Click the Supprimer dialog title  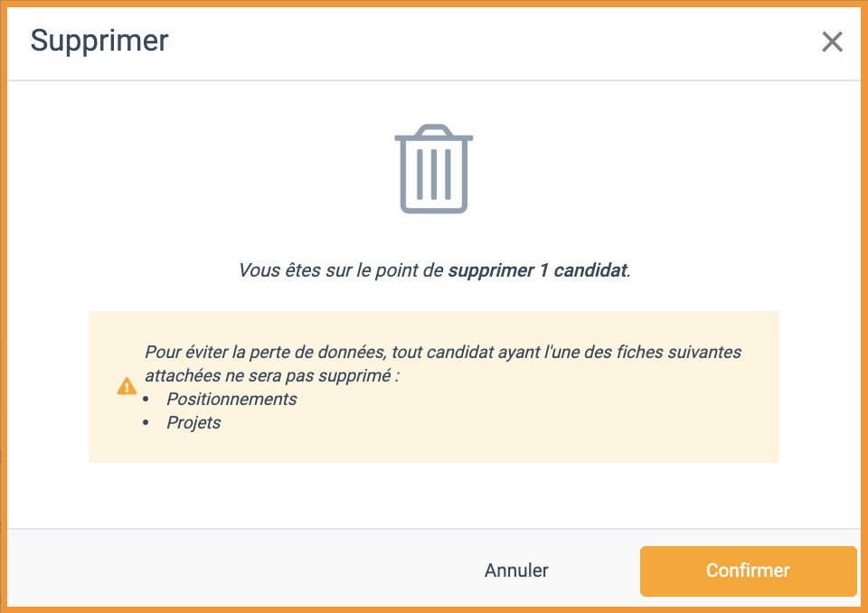(99, 42)
